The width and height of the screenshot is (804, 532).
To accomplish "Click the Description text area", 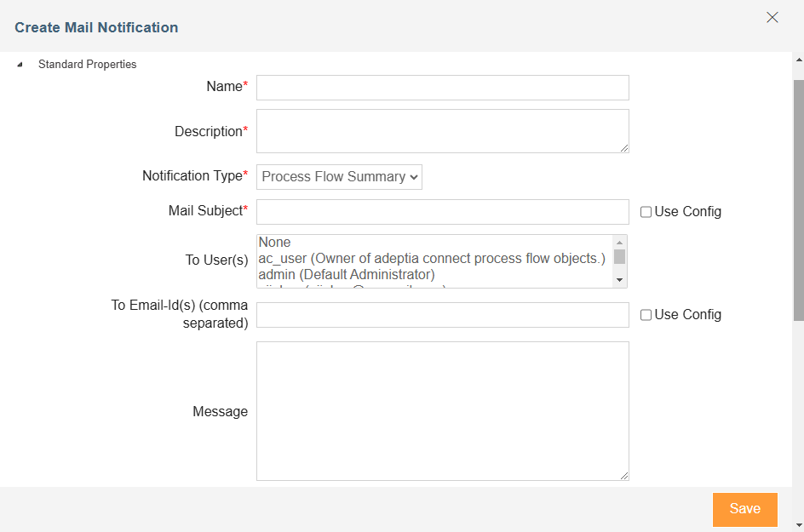I will pyautogui.click(x=443, y=131).
